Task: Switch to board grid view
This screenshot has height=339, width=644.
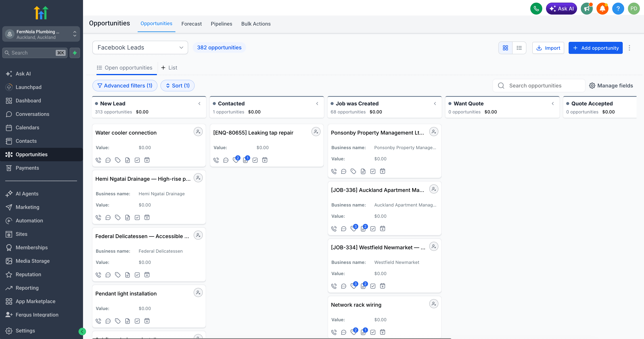Action: [505, 48]
